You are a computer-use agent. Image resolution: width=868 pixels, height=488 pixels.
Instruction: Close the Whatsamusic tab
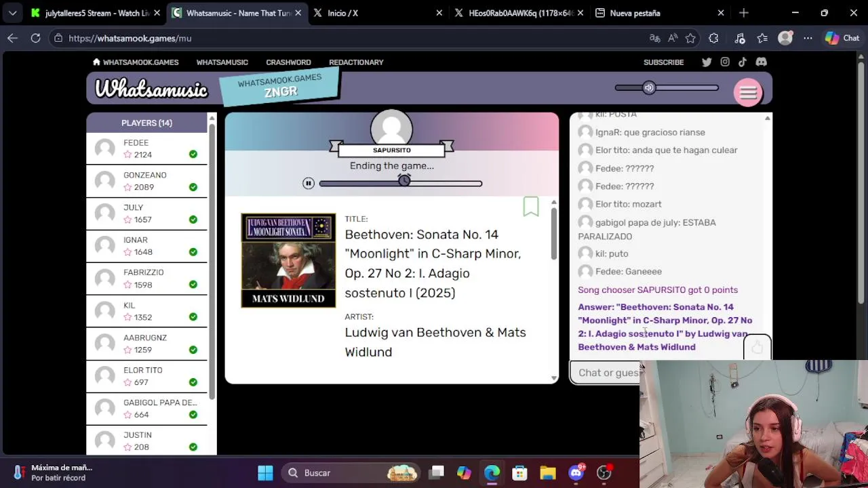[298, 13]
